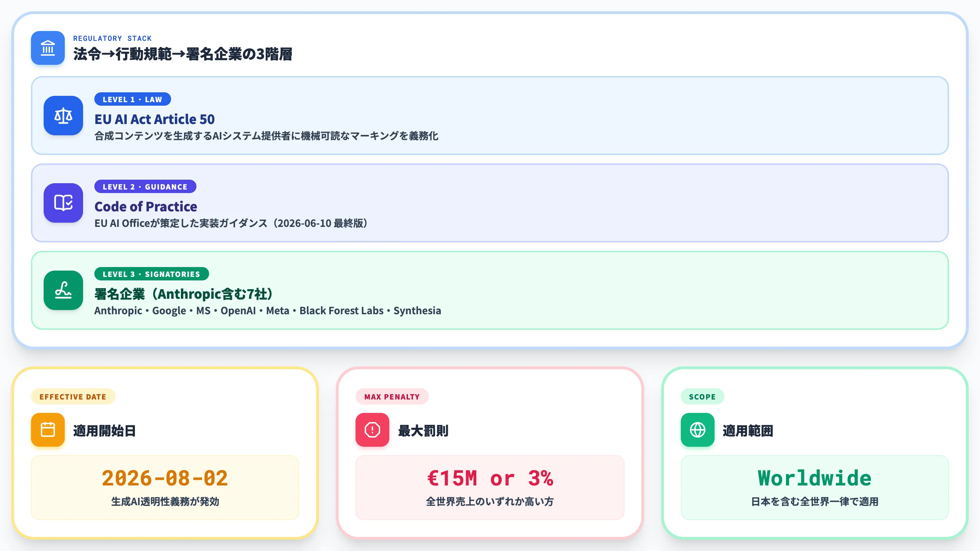
Task: Click the caption 全世界売上のいずれか高い方
Action: 490,501
